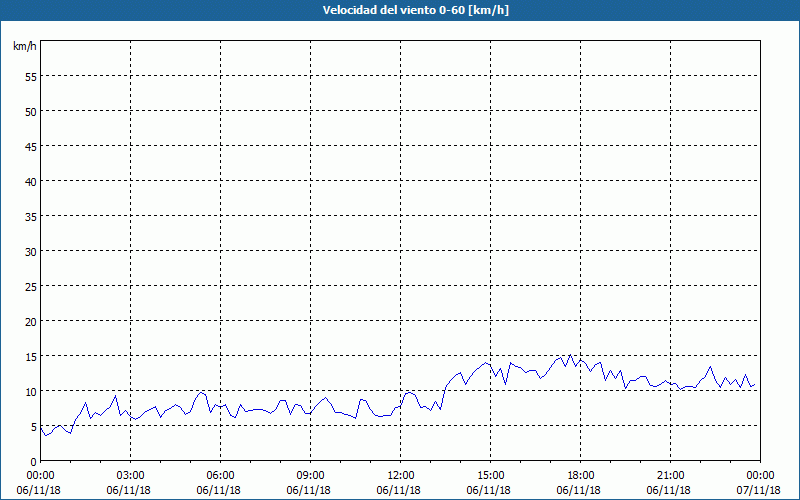Click the wind speed peak near 18:00
The width and height of the screenshot is (800, 500).
570,355
